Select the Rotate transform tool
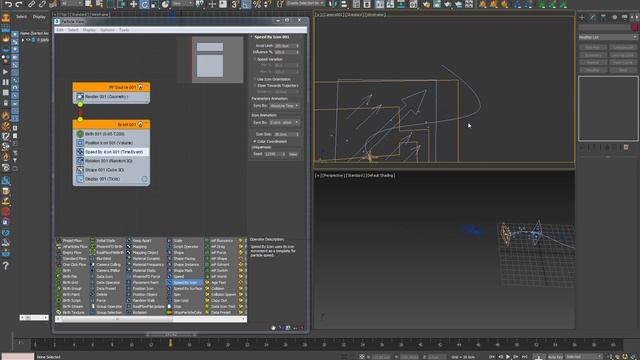 [x=144, y=4]
